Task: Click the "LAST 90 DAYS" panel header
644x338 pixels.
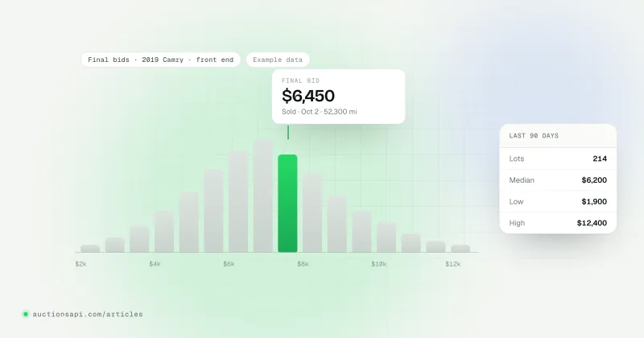Action: click(x=534, y=136)
